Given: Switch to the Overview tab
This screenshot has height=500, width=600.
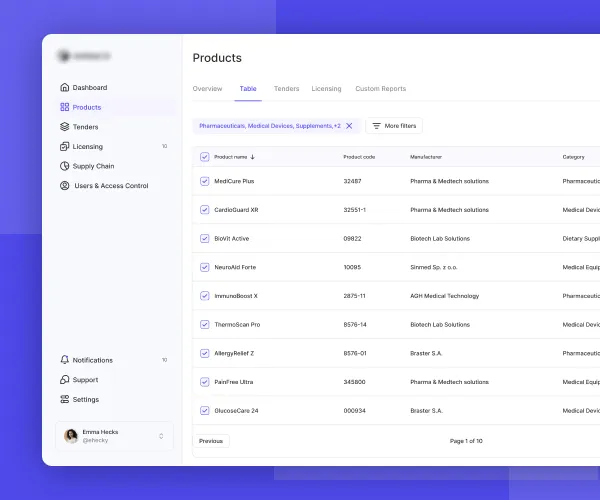Looking at the screenshot, I should (x=207, y=89).
